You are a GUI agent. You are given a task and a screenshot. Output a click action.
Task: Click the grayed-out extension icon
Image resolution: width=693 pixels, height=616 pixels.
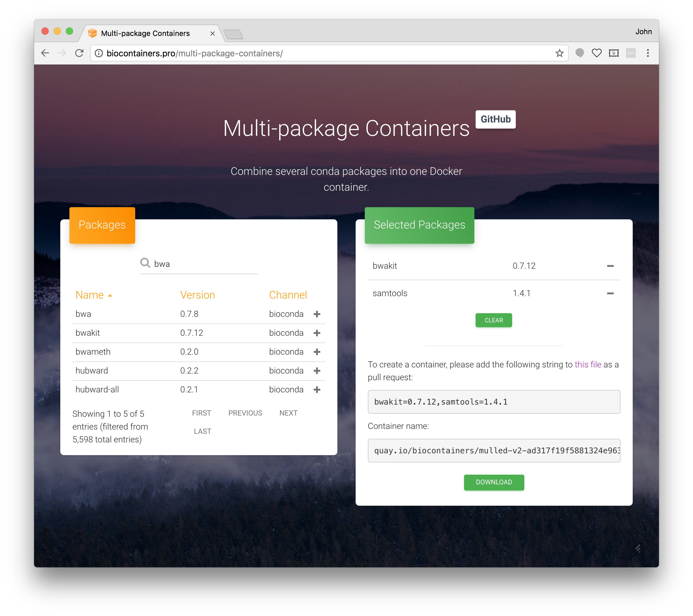(631, 53)
